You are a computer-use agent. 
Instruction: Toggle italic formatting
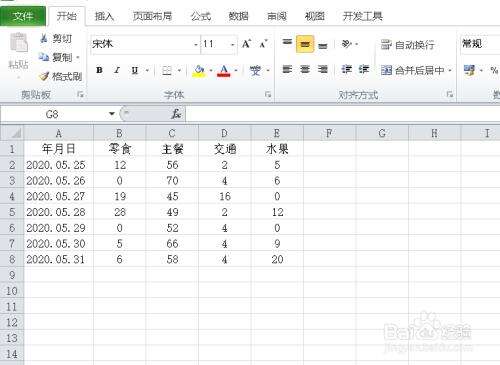tap(117, 70)
